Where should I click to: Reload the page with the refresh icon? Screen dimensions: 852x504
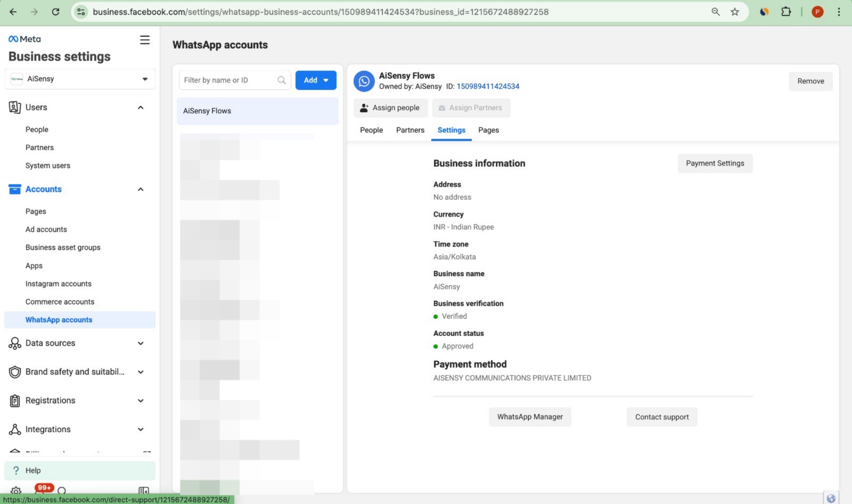click(55, 12)
